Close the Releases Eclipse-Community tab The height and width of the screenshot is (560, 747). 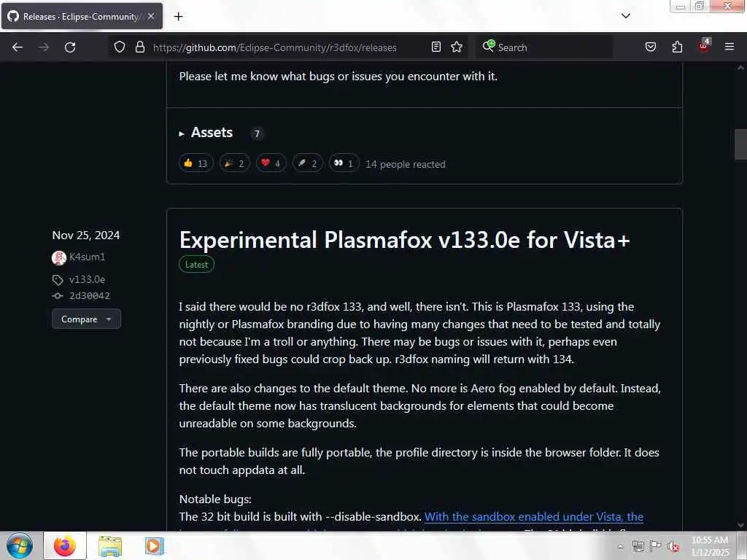coord(151,16)
